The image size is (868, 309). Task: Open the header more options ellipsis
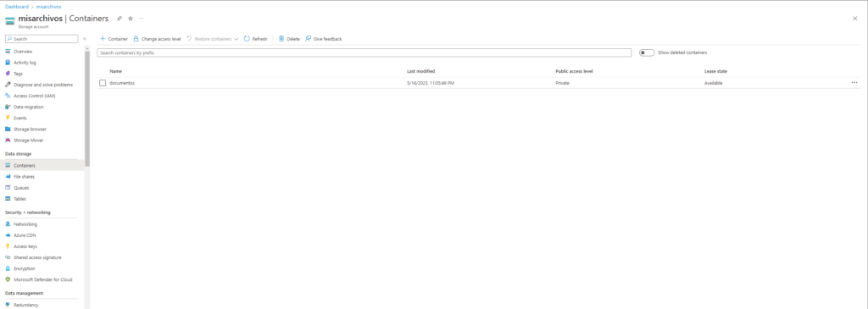[x=142, y=19]
